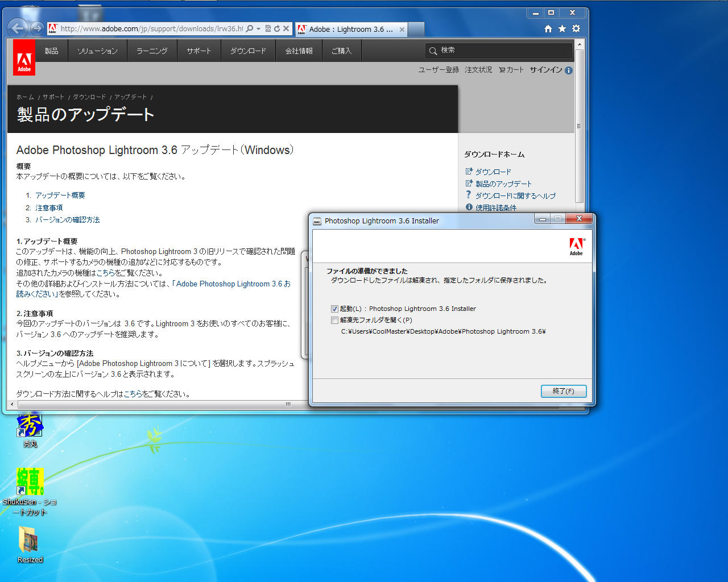Go back with the browser Back arrow
The width and height of the screenshot is (728, 582).
[x=18, y=28]
